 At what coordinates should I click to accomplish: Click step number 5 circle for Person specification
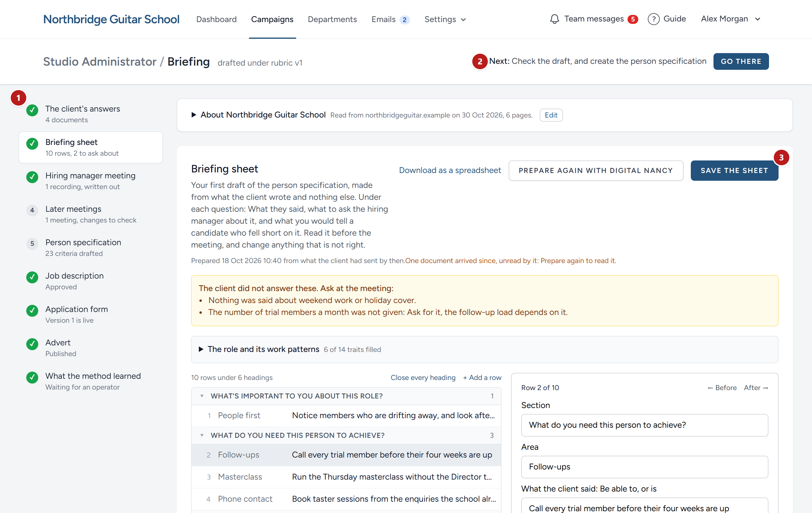click(x=32, y=244)
